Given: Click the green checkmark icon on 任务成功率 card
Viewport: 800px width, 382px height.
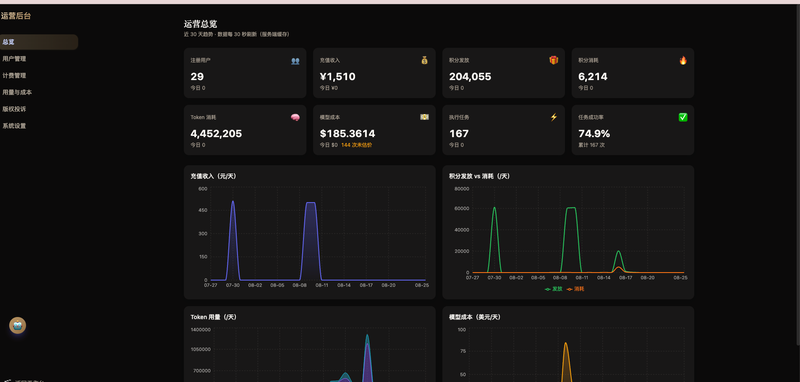Looking at the screenshot, I should tap(683, 117).
